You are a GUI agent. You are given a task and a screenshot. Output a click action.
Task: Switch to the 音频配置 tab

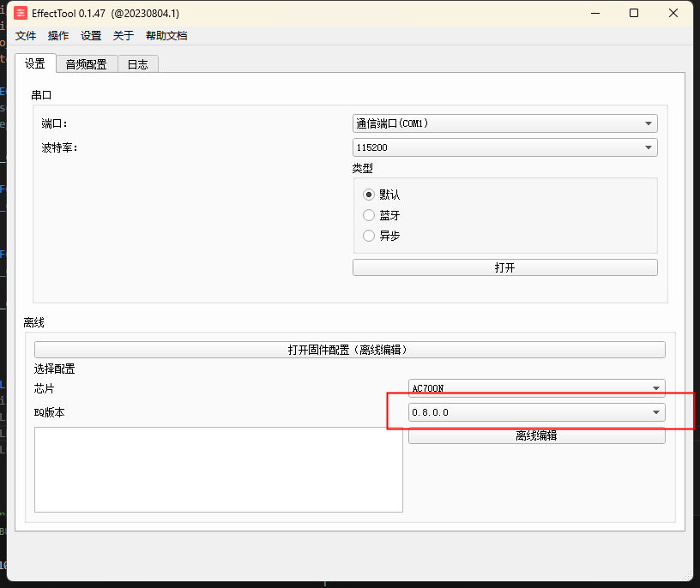tap(86, 64)
